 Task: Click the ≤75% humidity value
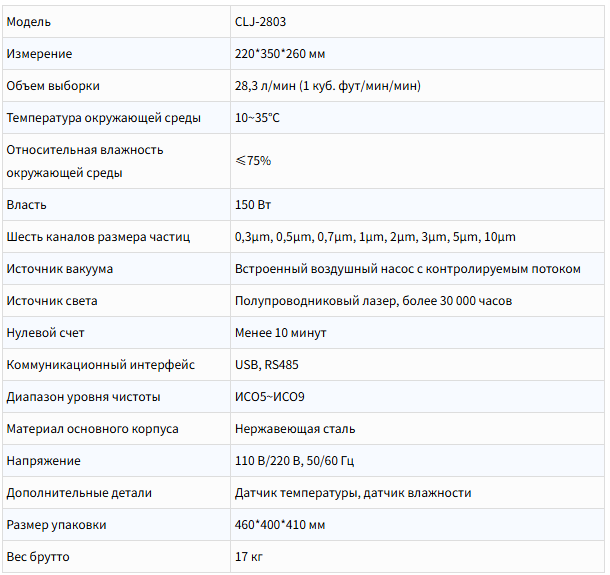pyautogui.click(x=253, y=161)
